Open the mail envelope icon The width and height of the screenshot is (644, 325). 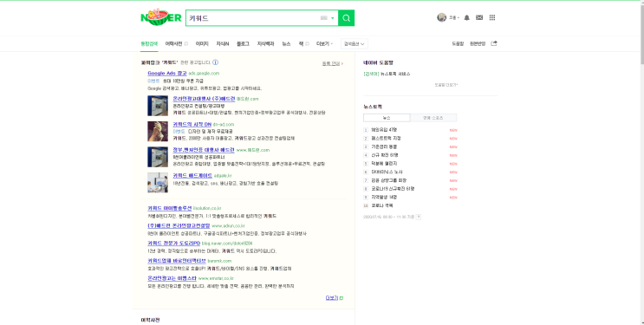[479, 17]
